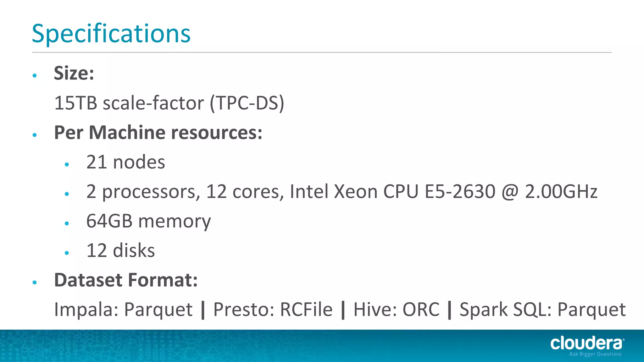Click the bullet dot beside "Dataset Format:"
Screen dimensions: 644x362
point(35,282)
